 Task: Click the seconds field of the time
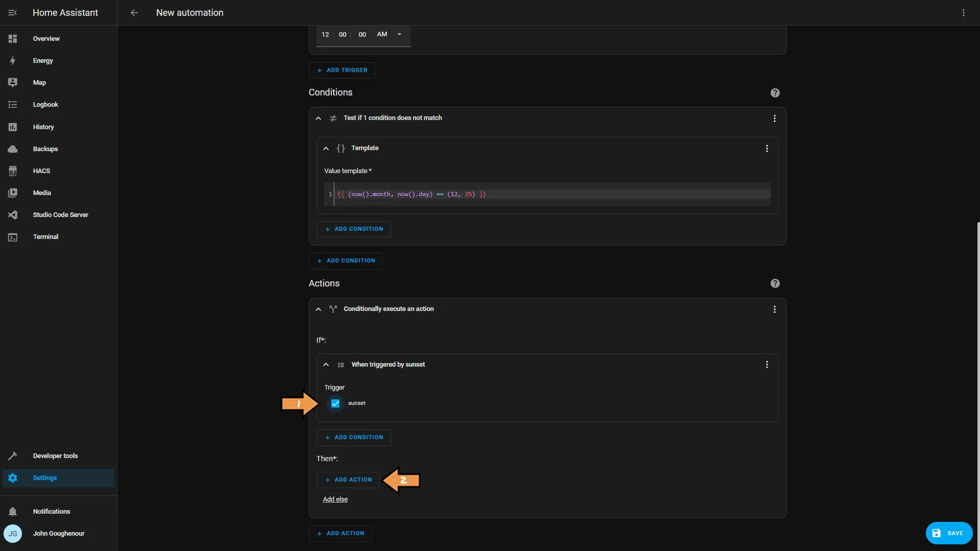tap(362, 35)
